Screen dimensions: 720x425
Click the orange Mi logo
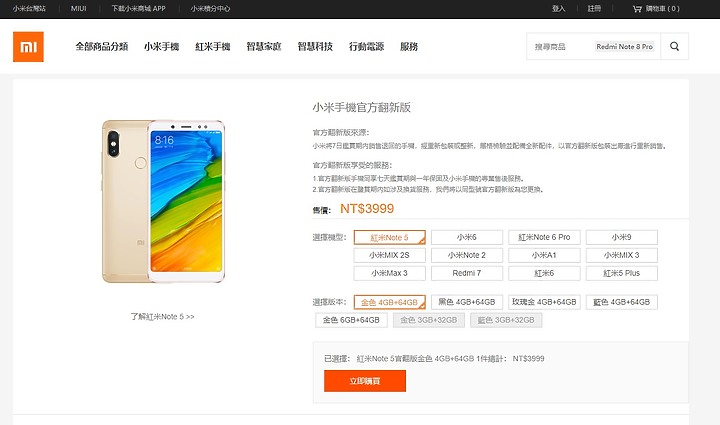pyautogui.click(x=28, y=46)
